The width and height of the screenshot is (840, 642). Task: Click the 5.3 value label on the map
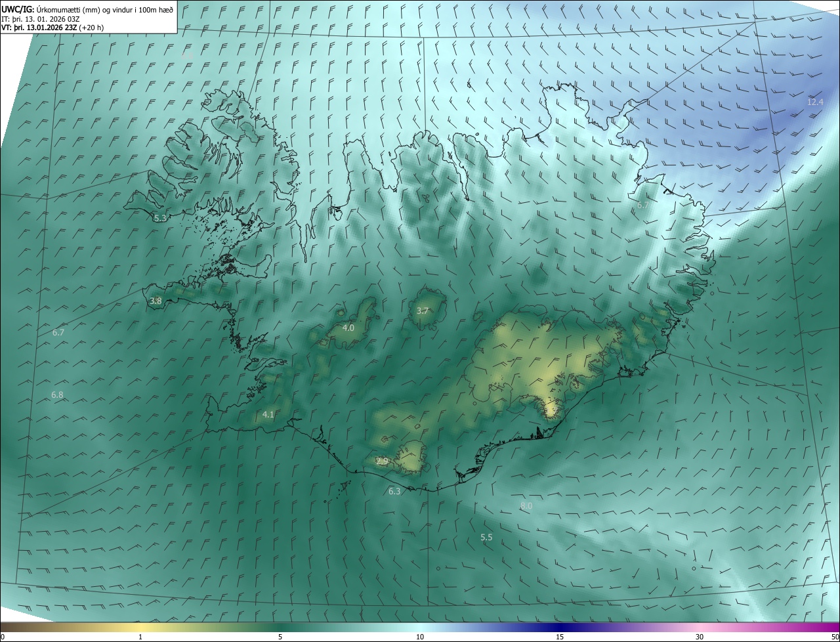(x=159, y=217)
